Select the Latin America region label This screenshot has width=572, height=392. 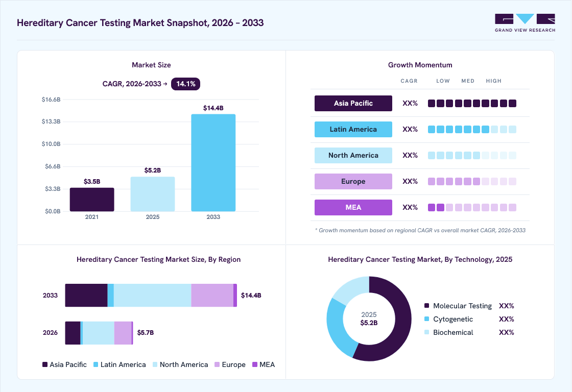point(353,130)
